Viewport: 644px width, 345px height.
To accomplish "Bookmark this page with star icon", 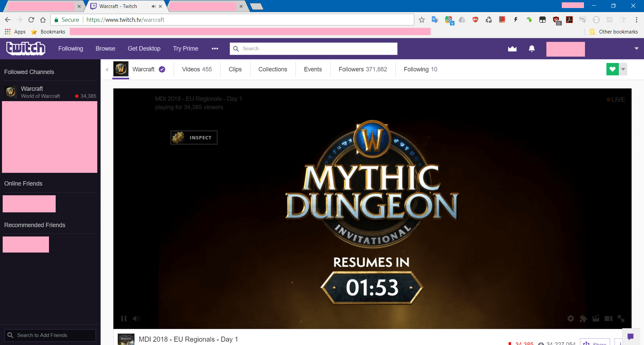I will [422, 20].
